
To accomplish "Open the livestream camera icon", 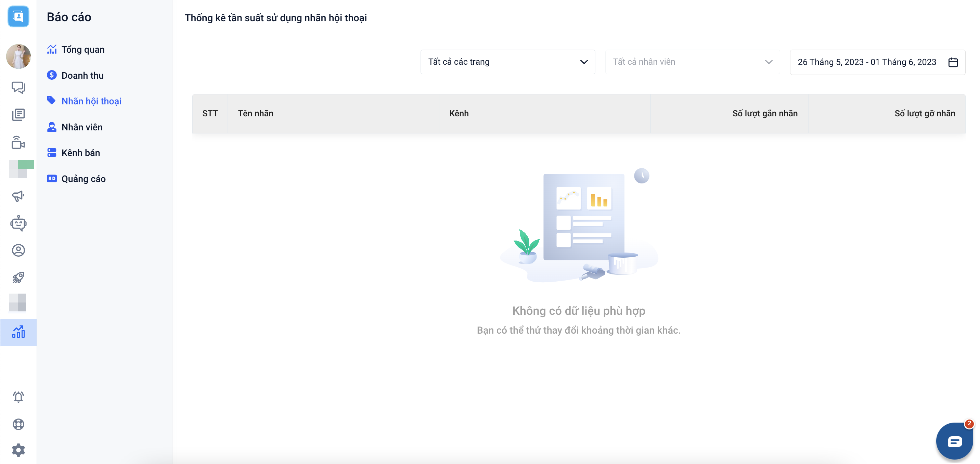I will point(18,142).
